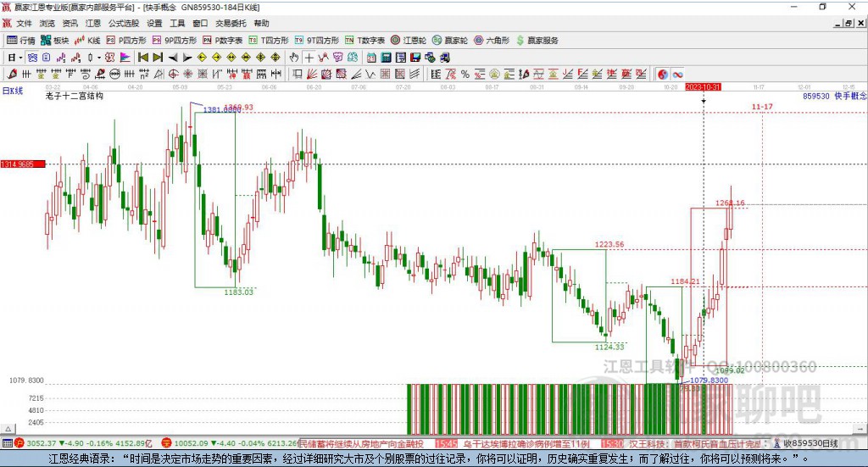Open the 公式选股 menu
Image resolution: width=868 pixels, height=467 pixels.
pyautogui.click(x=122, y=24)
